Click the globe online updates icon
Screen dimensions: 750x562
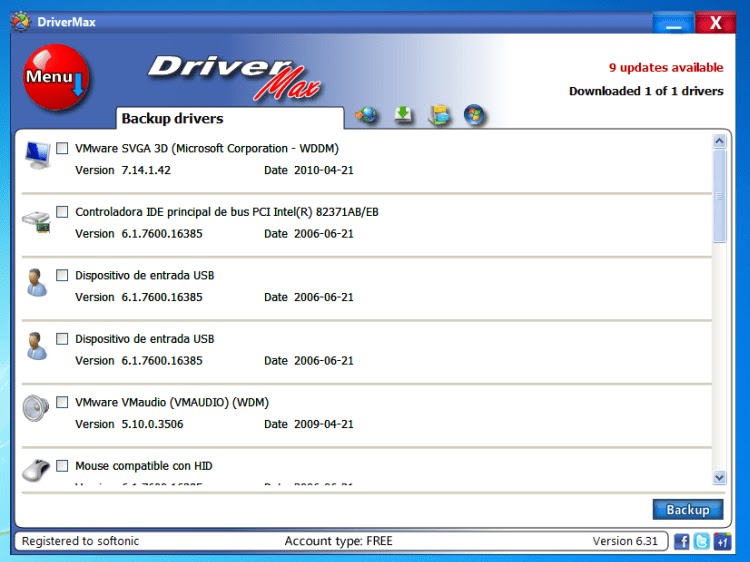367,115
